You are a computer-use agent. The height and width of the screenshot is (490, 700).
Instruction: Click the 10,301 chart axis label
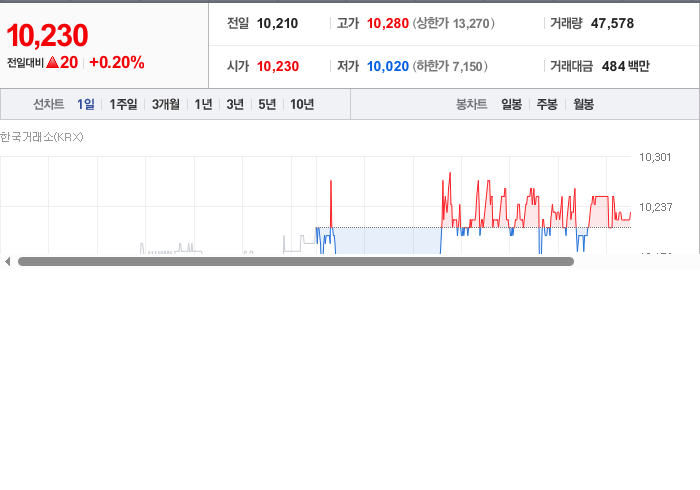(x=655, y=157)
